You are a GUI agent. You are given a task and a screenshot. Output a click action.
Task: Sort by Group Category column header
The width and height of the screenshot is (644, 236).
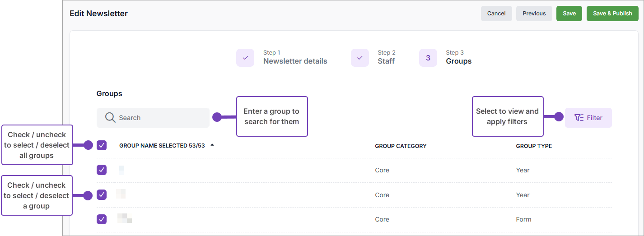[x=401, y=146]
